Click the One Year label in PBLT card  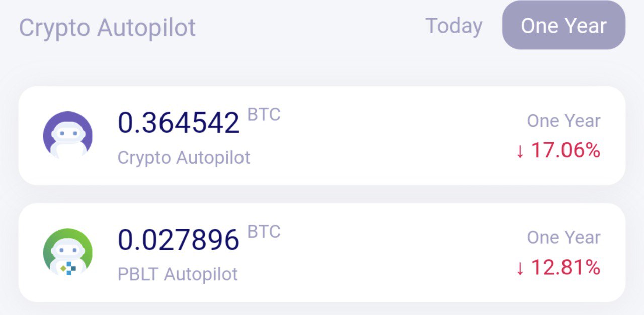[x=563, y=237]
